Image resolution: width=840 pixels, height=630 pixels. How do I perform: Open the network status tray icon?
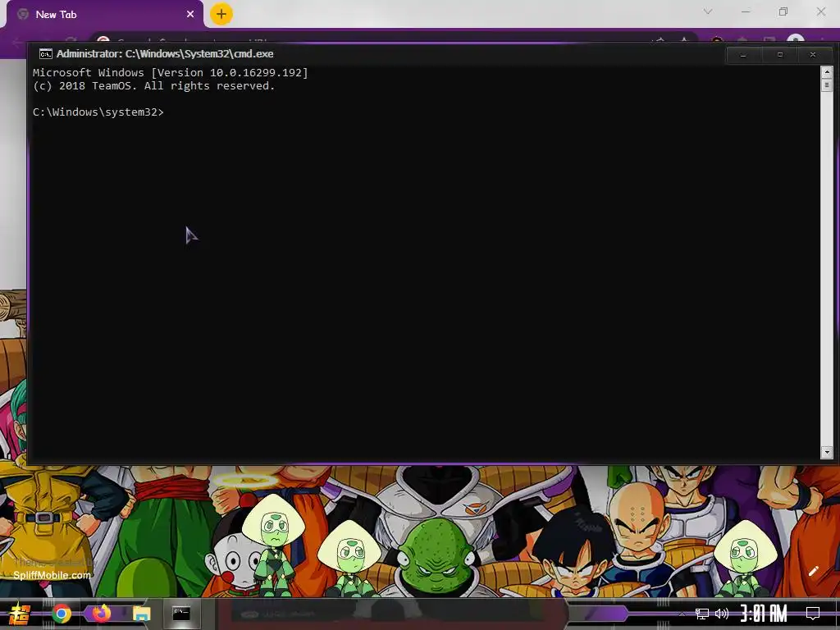click(x=702, y=614)
